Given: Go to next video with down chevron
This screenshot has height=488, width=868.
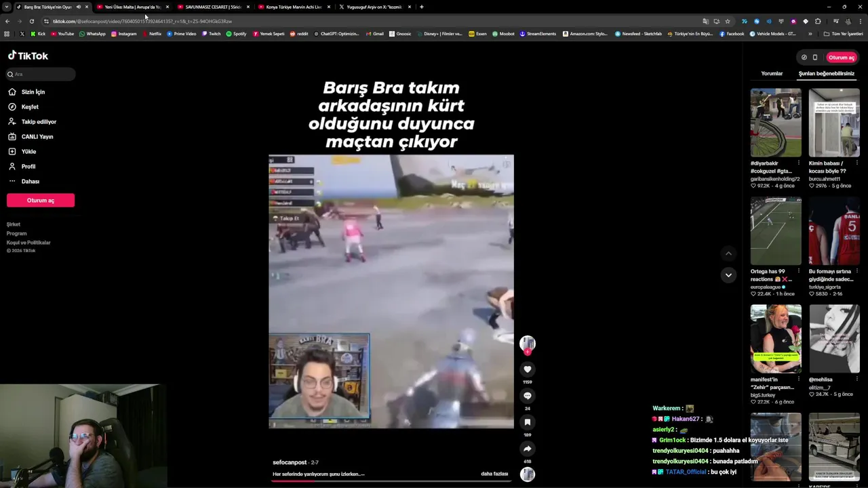Looking at the screenshot, I should tap(728, 274).
